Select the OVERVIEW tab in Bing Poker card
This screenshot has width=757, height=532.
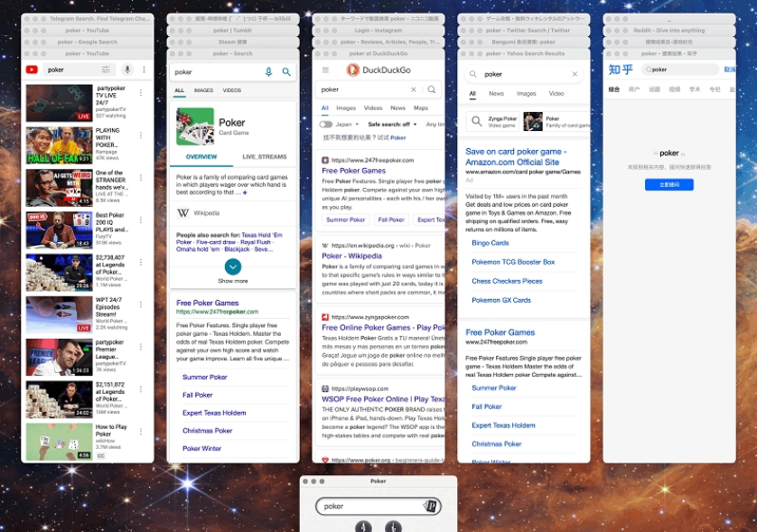click(201, 157)
